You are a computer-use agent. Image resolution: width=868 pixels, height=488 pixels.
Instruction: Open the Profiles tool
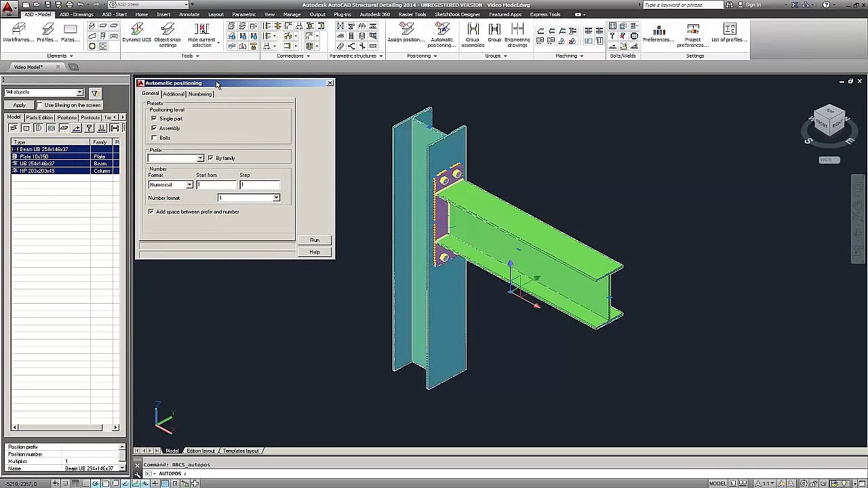click(x=47, y=32)
